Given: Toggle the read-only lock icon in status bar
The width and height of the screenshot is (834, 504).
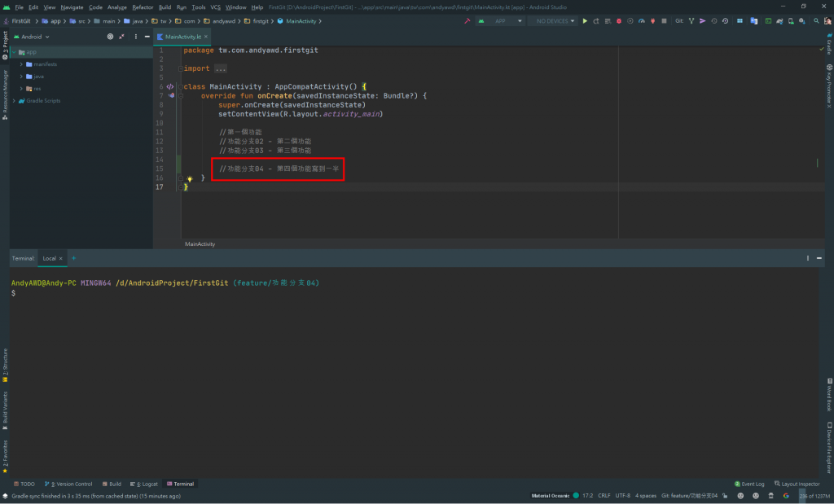Looking at the screenshot, I should [x=725, y=496].
